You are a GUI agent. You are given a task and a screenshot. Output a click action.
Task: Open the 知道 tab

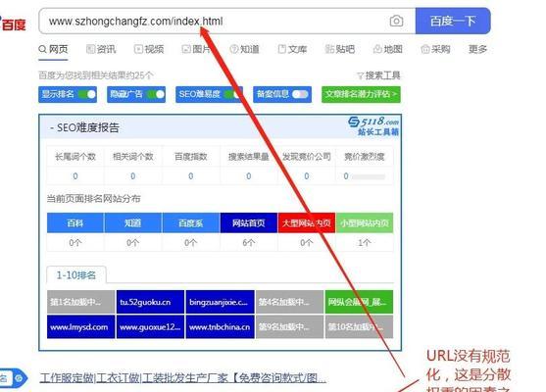click(x=245, y=49)
